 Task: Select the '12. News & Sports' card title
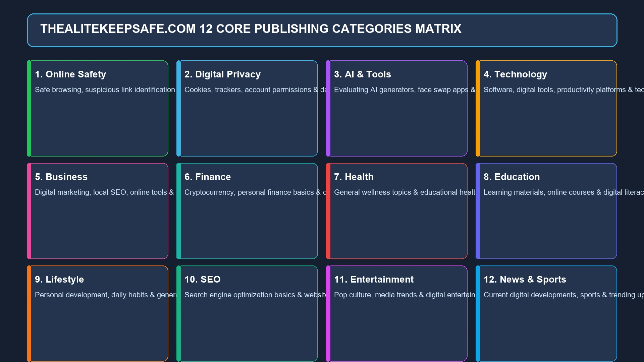coord(525,280)
